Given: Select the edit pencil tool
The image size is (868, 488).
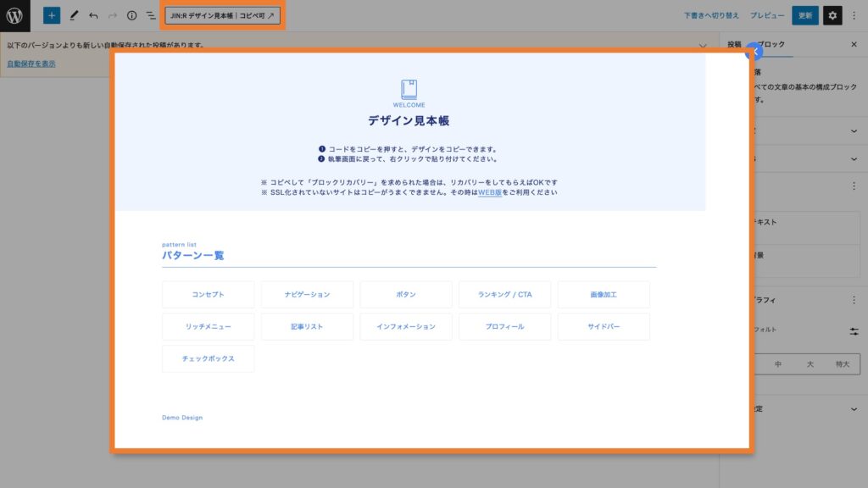Looking at the screenshot, I should (x=74, y=14).
